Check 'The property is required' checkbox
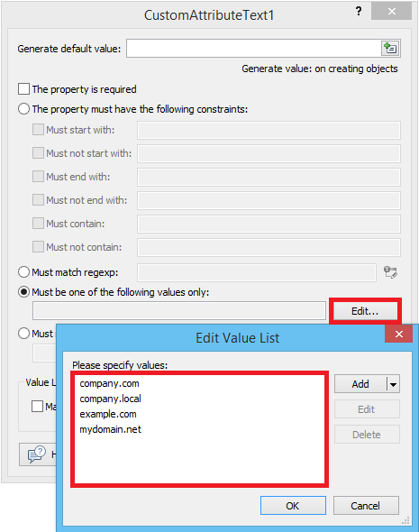The image size is (419, 532). coord(23,89)
